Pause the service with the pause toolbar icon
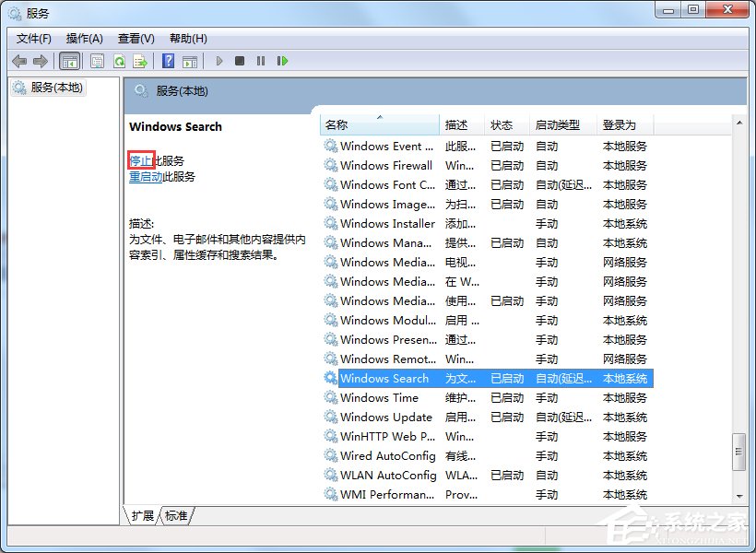The width and height of the screenshot is (756, 553). [x=262, y=61]
